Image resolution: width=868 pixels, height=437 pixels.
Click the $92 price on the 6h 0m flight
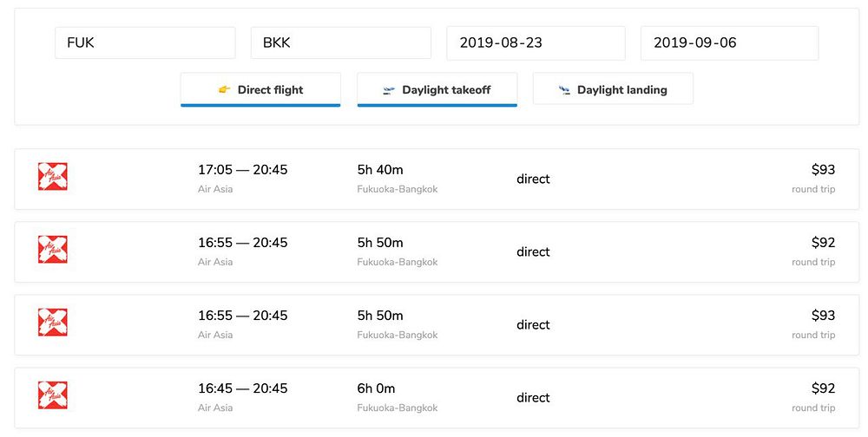tap(822, 388)
